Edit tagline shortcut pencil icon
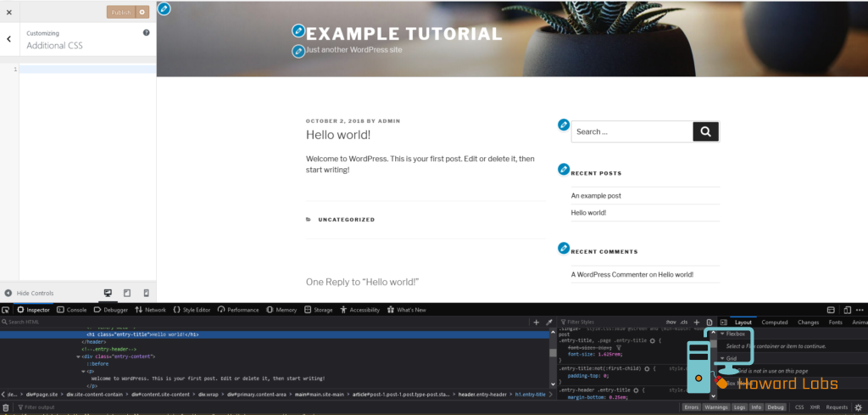Image resolution: width=868 pixels, height=415 pixels. [x=298, y=51]
